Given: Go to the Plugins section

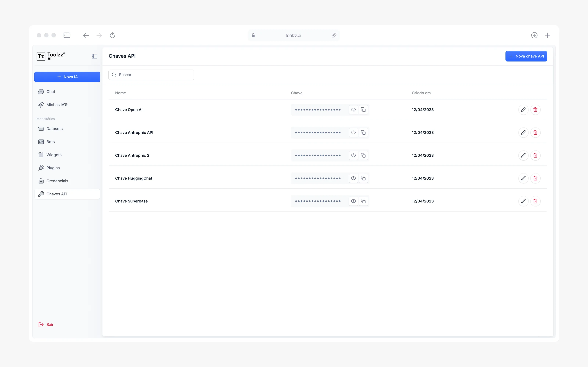Looking at the screenshot, I should coord(53,168).
